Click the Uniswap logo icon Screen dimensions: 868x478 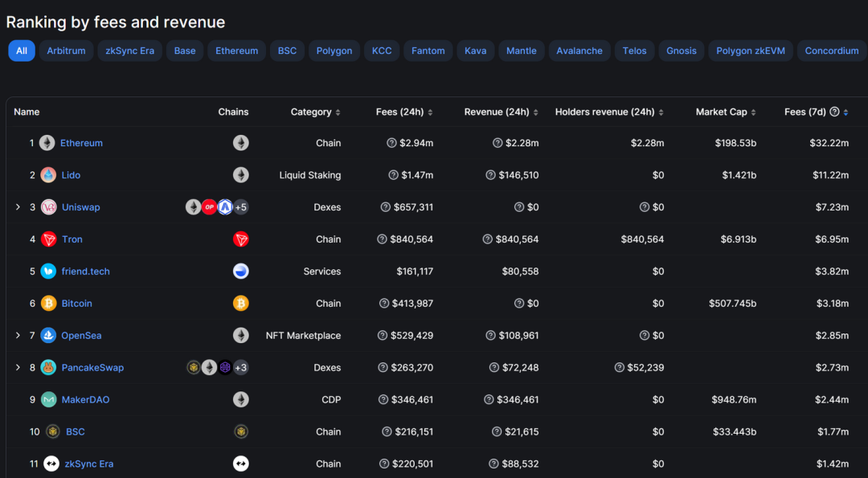click(x=49, y=207)
